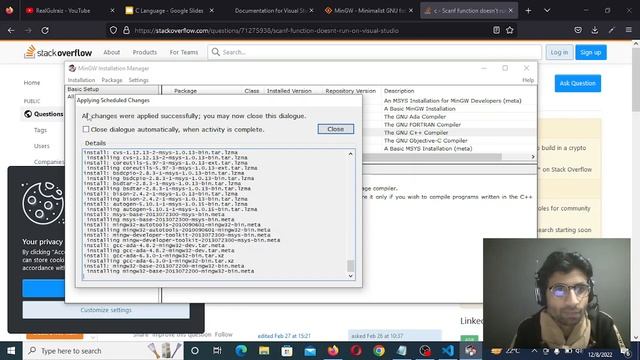
Task: Open Home in Stack Overflow sidebar
Action: (32, 82)
